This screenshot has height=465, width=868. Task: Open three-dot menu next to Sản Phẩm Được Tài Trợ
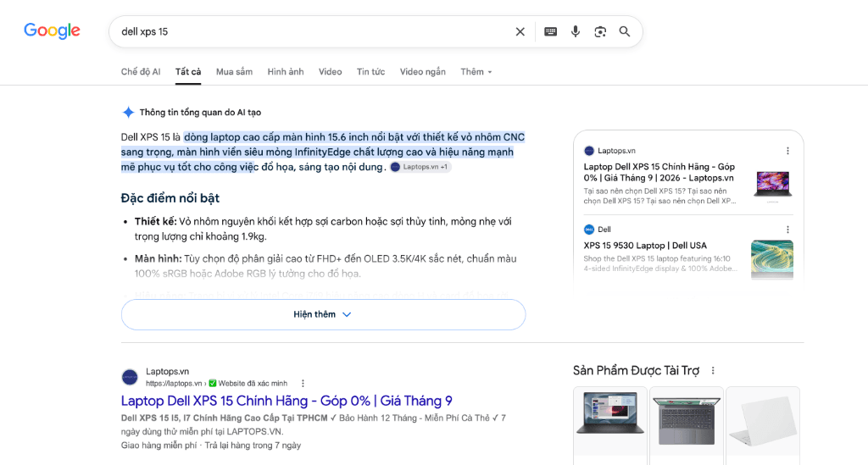click(x=713, y=370)
